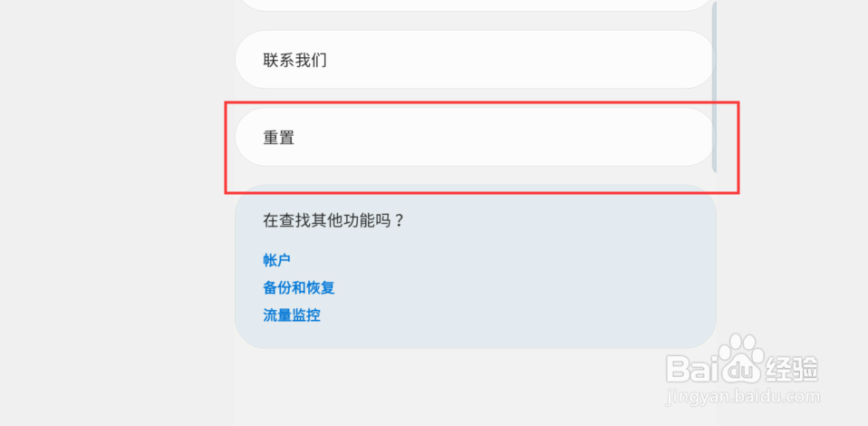Open the 流量监控 link

click(x=292, y=315)
